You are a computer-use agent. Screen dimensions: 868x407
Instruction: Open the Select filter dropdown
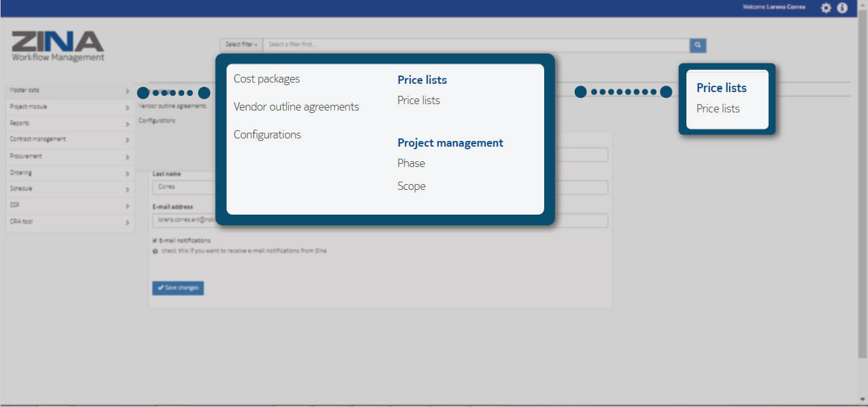241,45
